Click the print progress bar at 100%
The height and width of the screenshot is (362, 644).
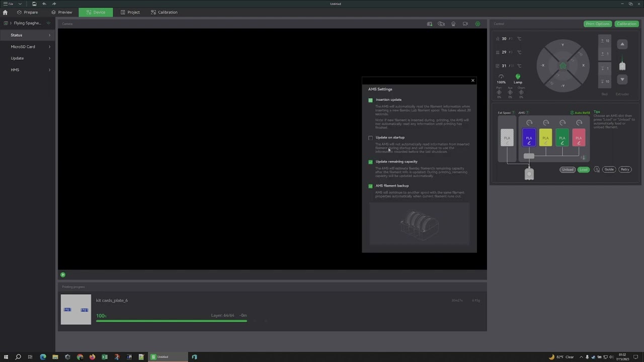click(172, 321)
